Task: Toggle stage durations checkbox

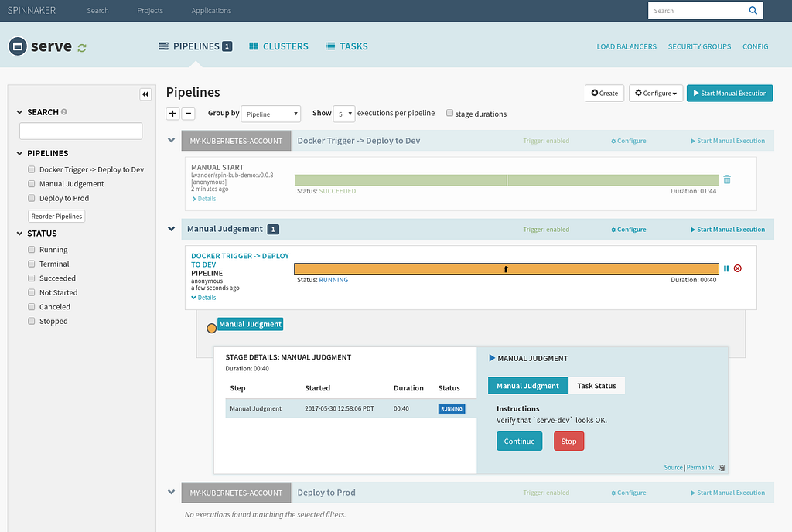Action: [x=449, y=113]
